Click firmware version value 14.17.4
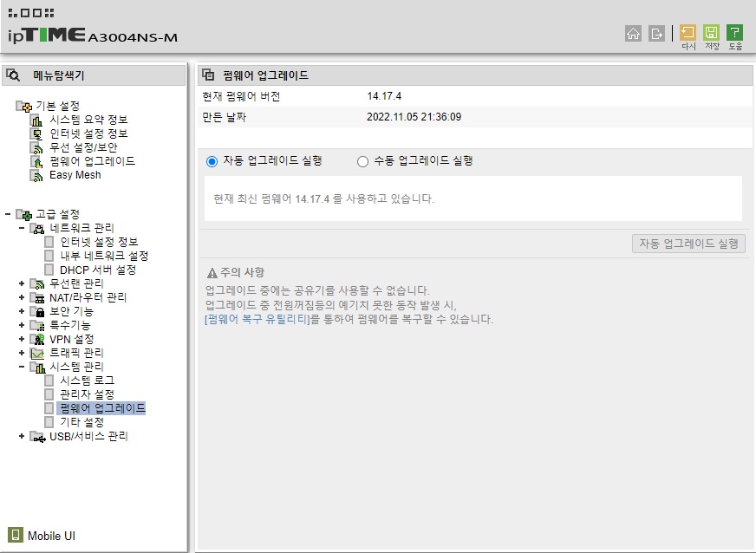 pos(384,96)
